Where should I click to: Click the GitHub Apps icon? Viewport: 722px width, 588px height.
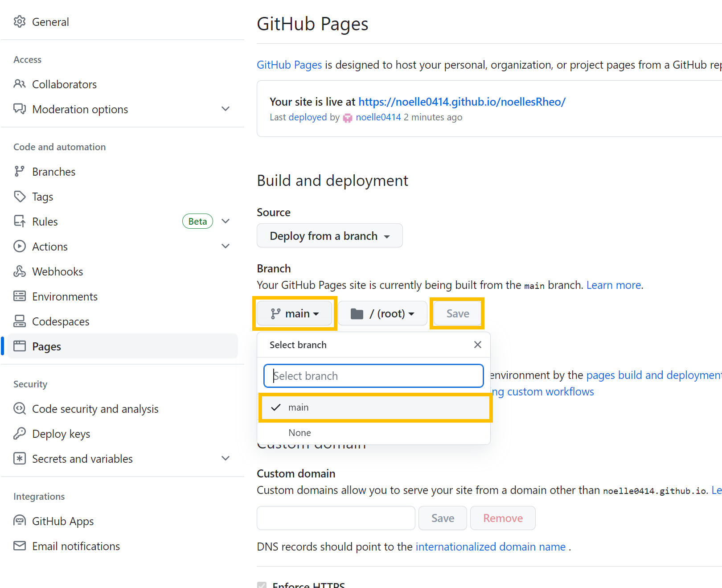point(20,521)
